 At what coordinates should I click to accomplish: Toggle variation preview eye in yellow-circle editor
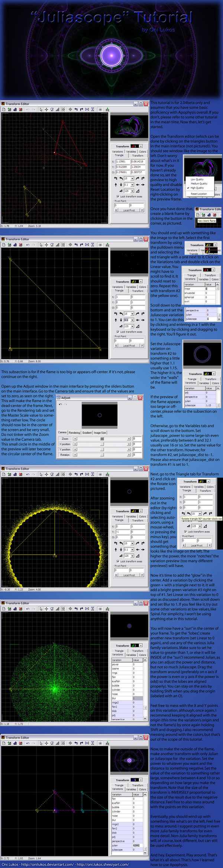click(x=100, y=474)
